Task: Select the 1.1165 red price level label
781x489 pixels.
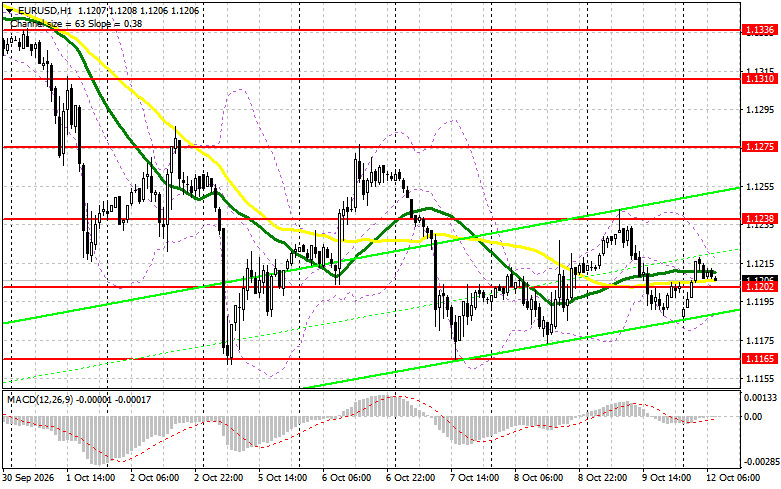Action: coord(760,359)
